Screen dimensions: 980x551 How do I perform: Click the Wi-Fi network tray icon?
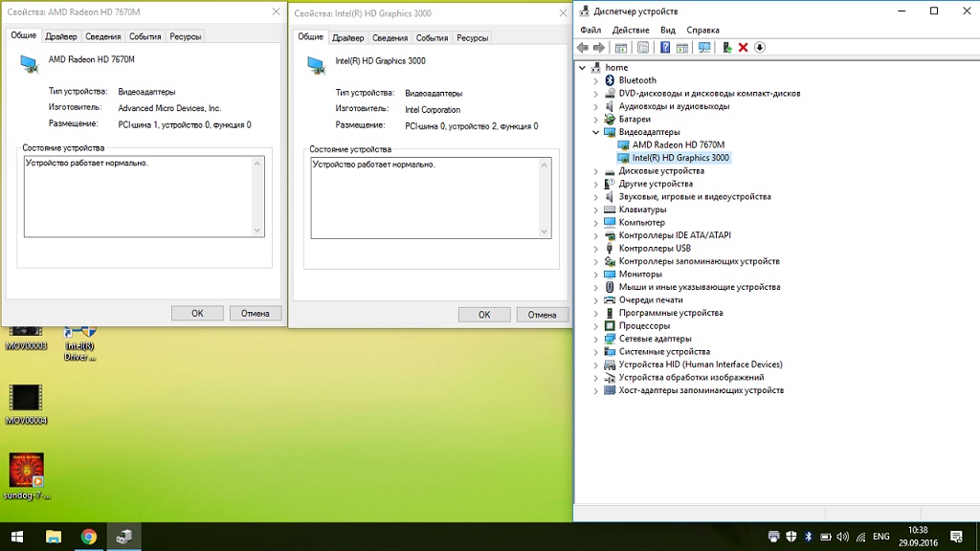[861, 537]
